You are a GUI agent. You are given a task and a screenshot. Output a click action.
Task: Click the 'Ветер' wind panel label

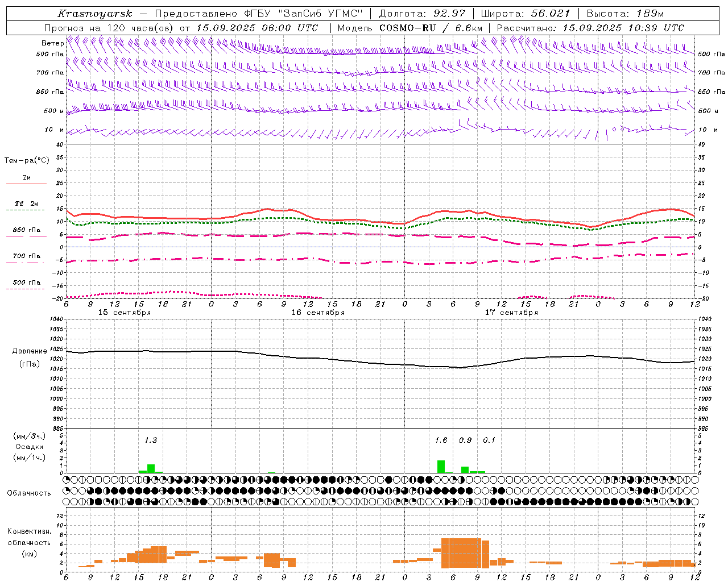pyautogui.click(x=53, y=43)
